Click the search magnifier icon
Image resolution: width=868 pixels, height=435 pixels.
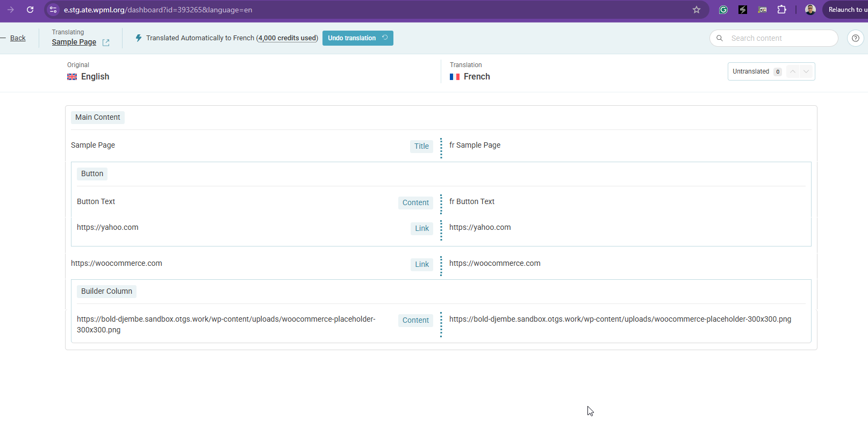(x=720, y=38)
